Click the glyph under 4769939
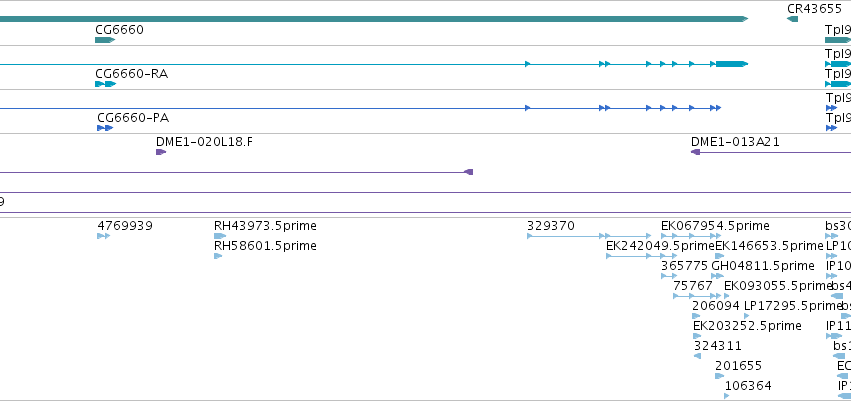 click(x=104, y=236)
